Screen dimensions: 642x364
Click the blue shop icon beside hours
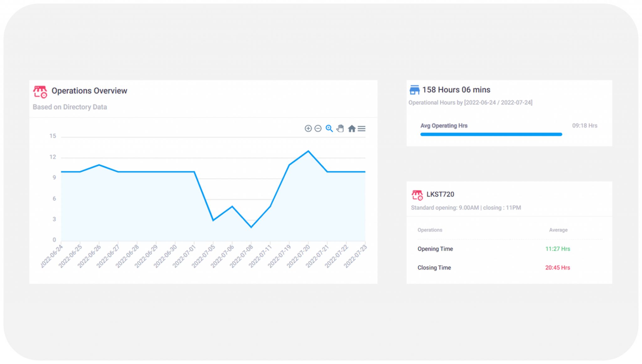coord(414,90)
